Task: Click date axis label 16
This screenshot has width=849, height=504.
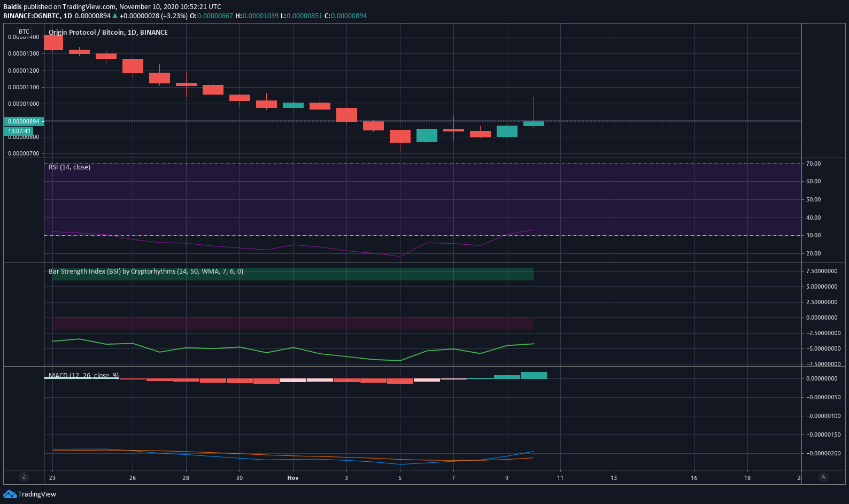Action: pos(694,478)
